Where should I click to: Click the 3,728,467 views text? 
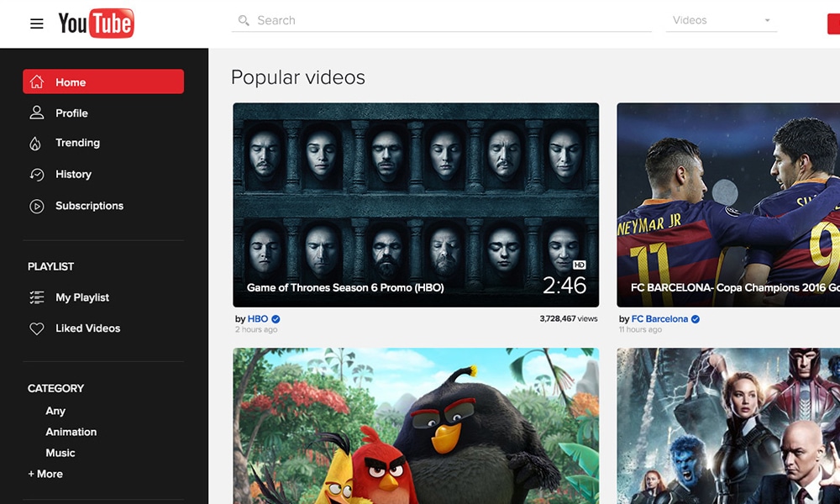[x=569, y=318]
